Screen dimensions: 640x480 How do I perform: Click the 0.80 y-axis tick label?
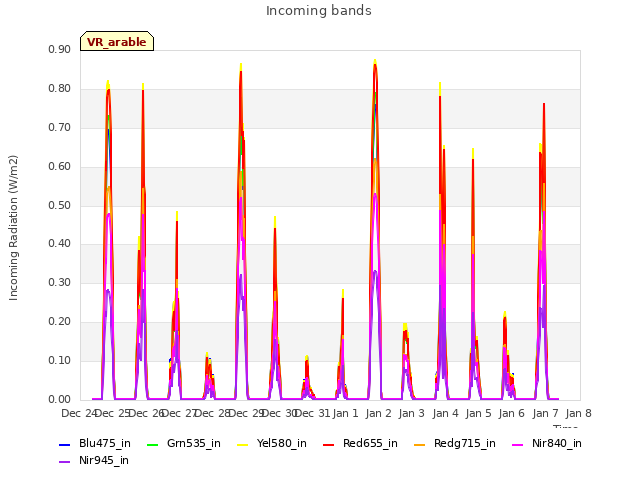click(60, 88)
